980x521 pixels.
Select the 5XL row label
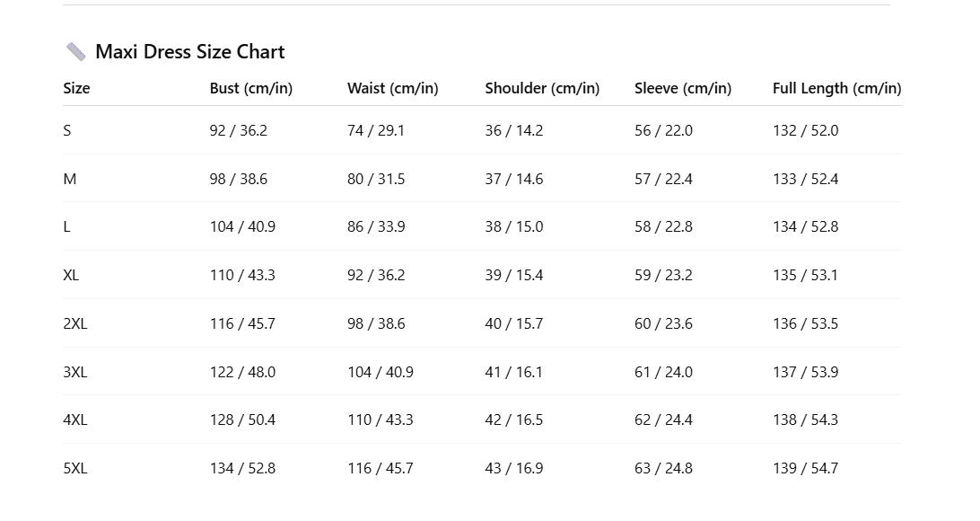coord(74,468)
